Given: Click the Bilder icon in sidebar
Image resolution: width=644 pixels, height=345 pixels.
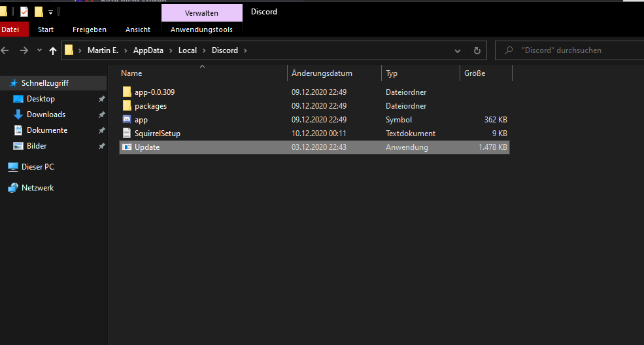Looking at the screenshot, I should tap(18, 145).
